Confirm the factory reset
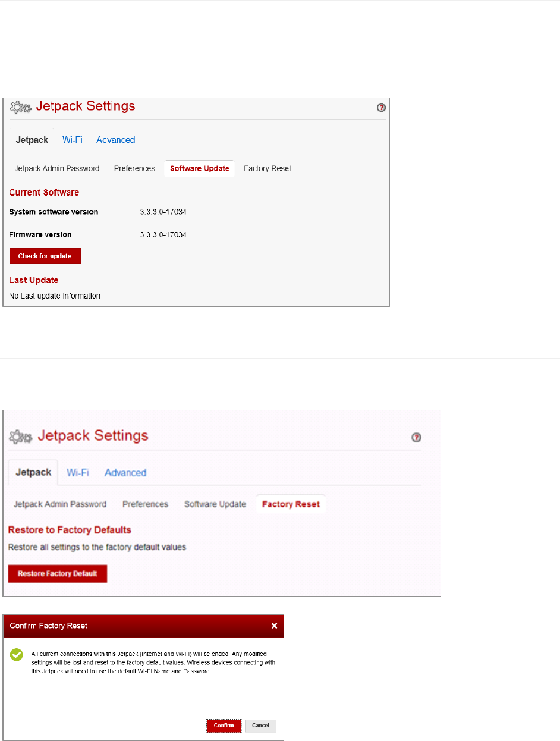 pyautogui.click(x=224, y=726)
